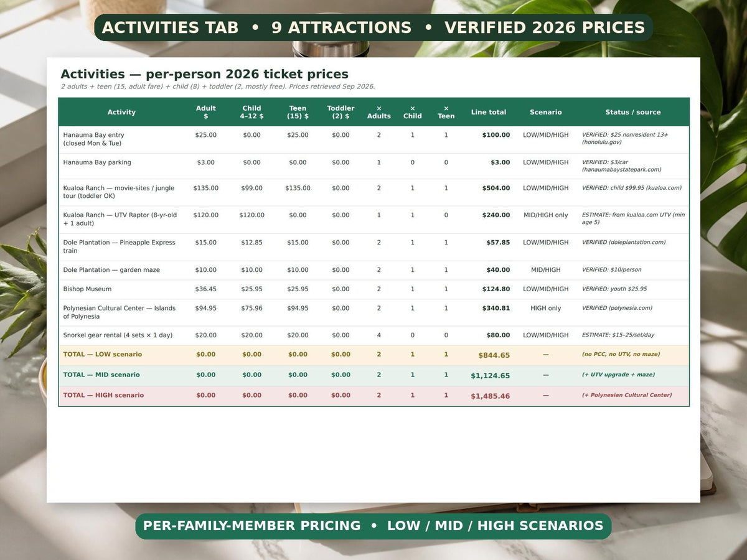Screen dimensions: 747x560
Task: Click the "Line total" column header
Action: tap(489, 112)
